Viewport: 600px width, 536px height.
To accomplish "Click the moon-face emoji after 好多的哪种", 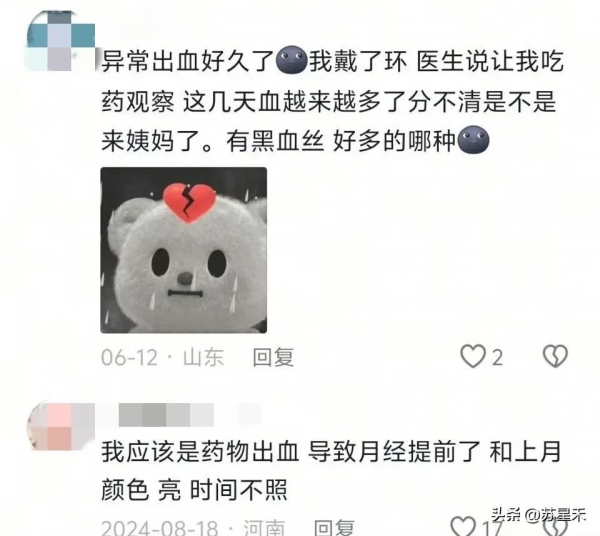I will pyautogui.click(x=473, y=140).
